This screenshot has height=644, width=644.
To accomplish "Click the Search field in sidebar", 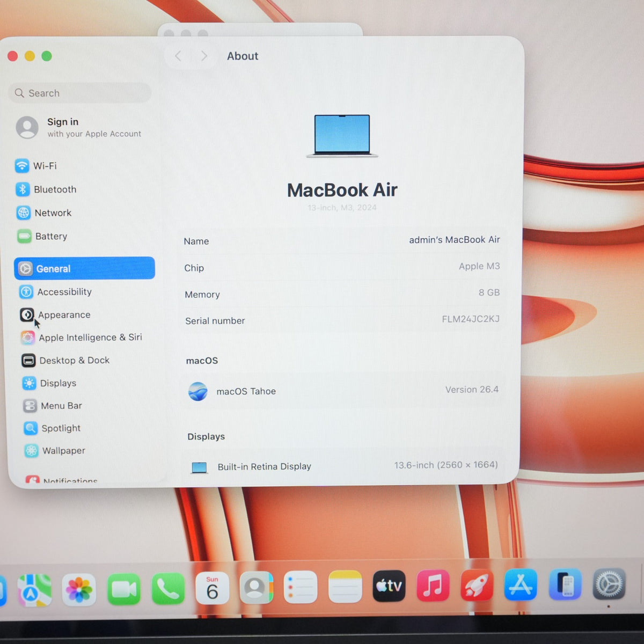I will point(80,93).
